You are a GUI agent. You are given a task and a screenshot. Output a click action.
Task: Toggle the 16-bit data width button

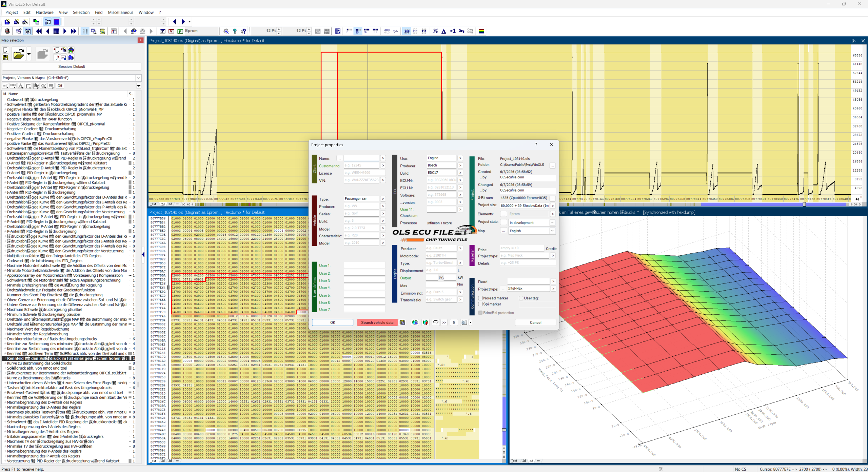[357, 31]
